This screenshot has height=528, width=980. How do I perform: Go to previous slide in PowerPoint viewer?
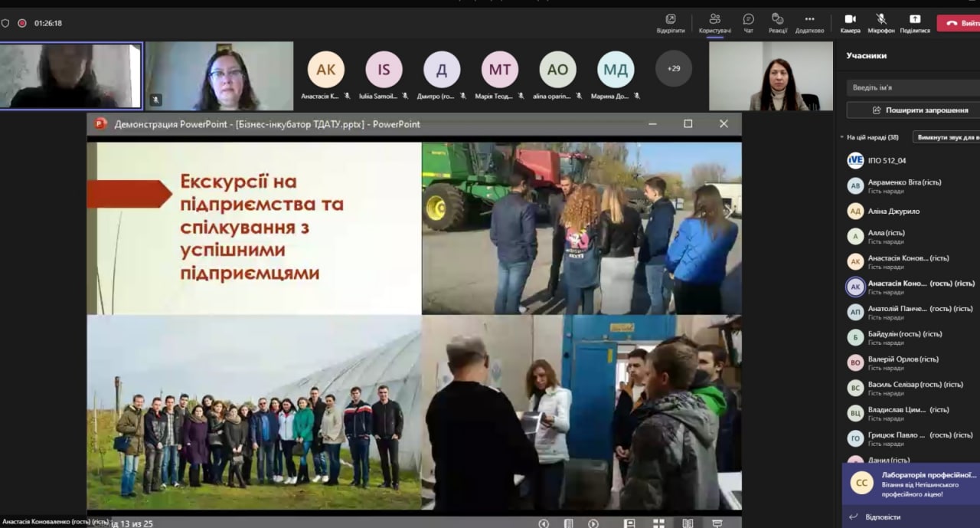click(544, 523)
